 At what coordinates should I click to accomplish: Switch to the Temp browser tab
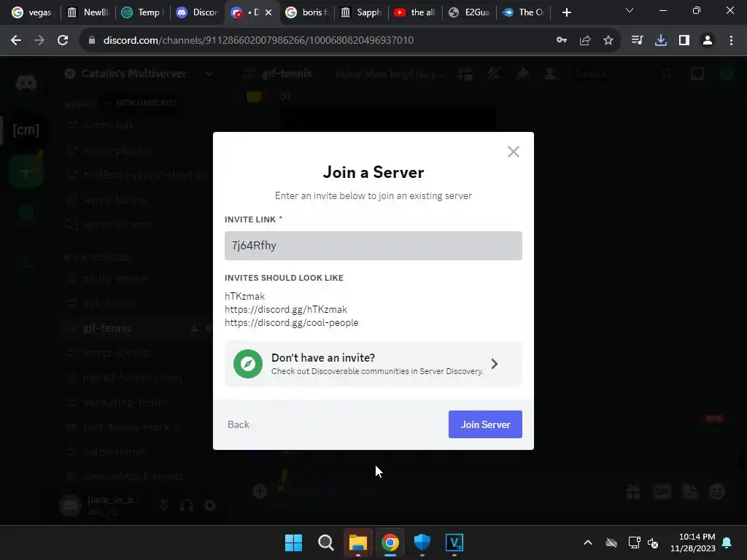(x=142, y=12)
